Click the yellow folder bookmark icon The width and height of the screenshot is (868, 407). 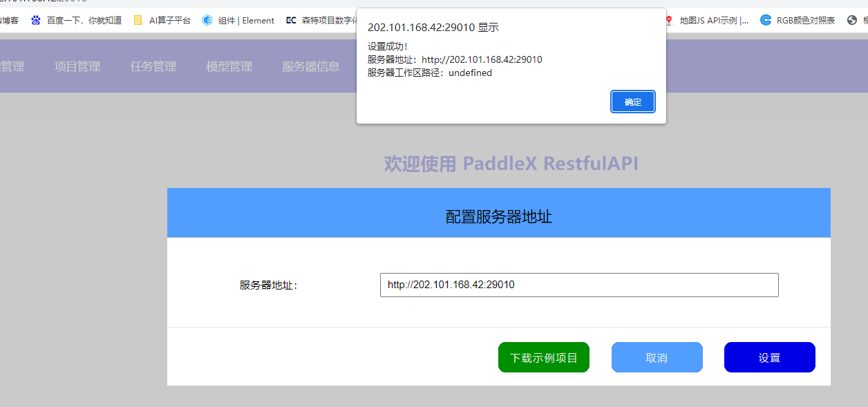(x=138, y=20)
